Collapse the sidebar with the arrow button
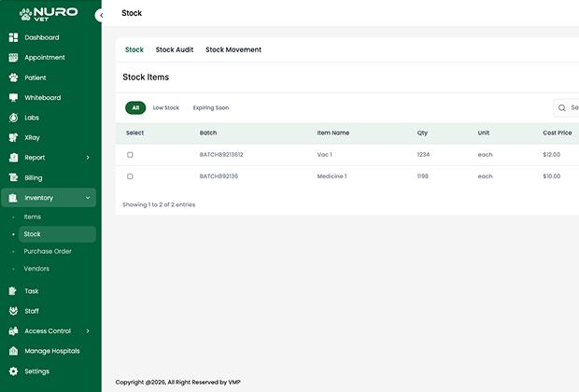 [100, 16]
